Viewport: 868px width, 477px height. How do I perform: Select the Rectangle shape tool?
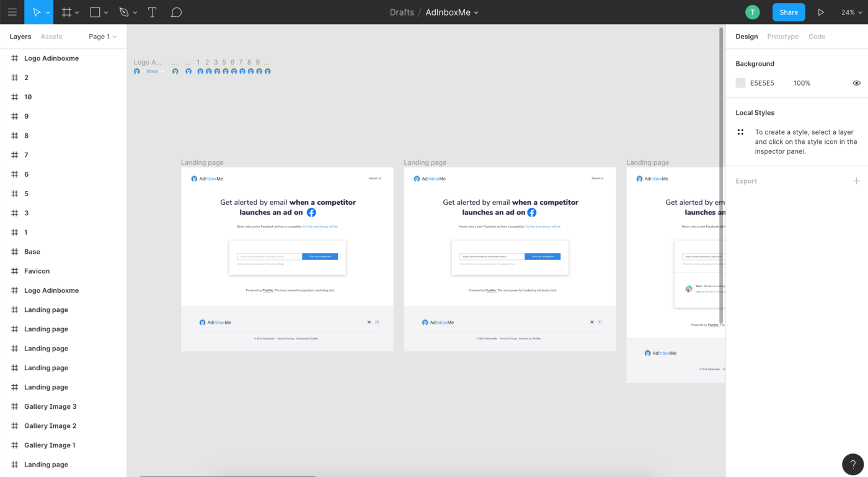pos(95,12)
